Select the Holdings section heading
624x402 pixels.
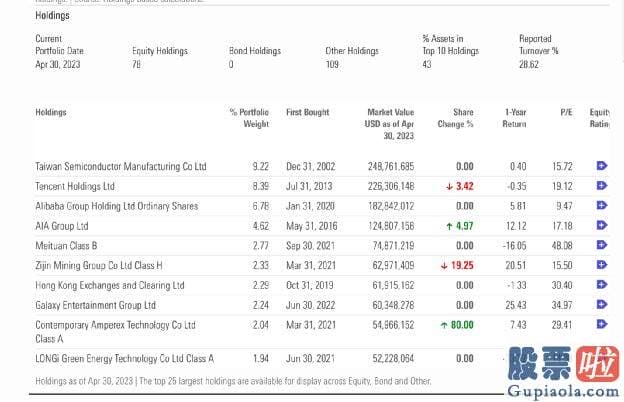[x=52, y=16]
